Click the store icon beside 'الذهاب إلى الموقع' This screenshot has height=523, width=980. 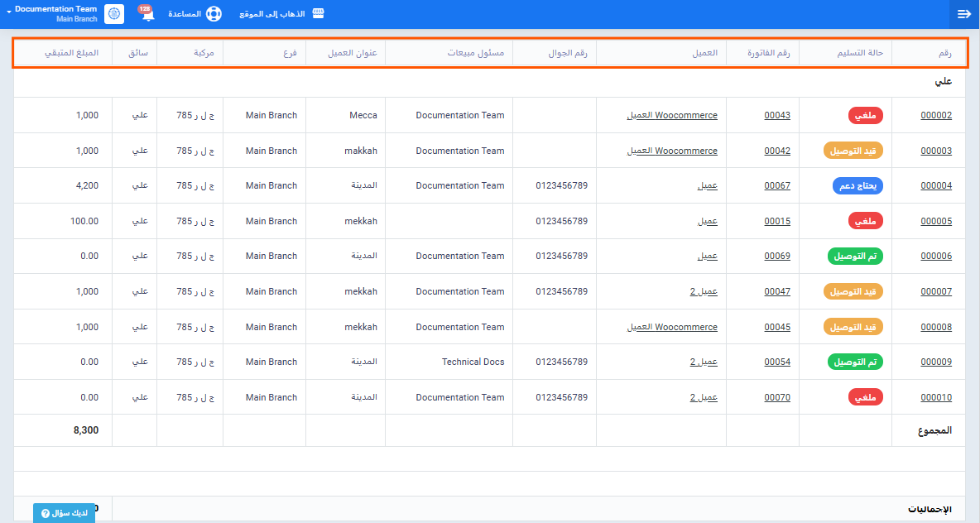pos(318,14)
